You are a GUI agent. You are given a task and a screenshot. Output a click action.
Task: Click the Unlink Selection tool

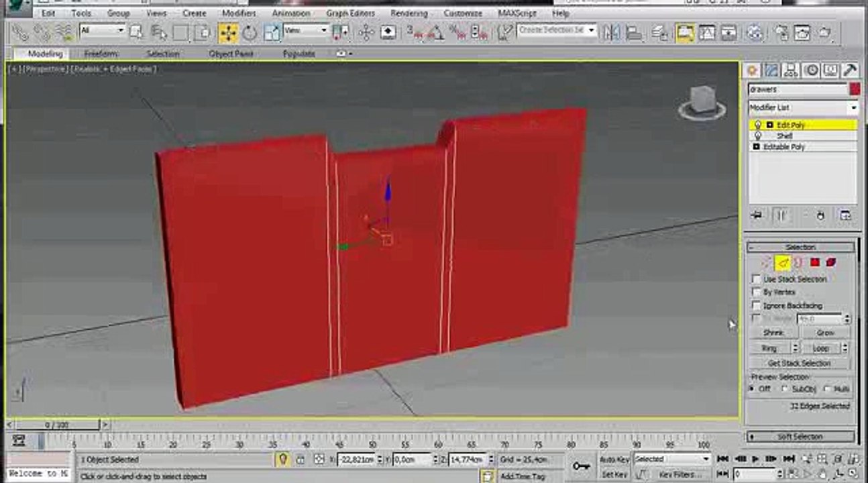[42, 32]
